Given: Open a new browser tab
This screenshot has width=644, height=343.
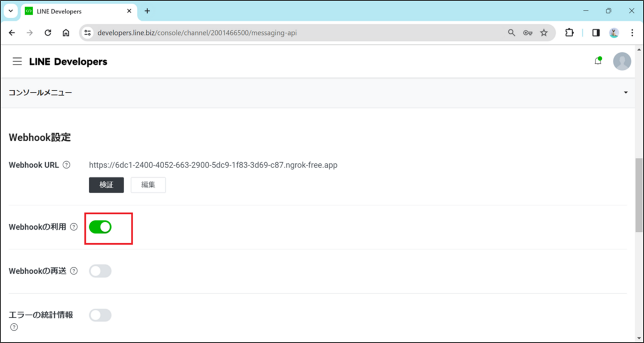Looking at the screenshot, I should click(x=147, y=11).
